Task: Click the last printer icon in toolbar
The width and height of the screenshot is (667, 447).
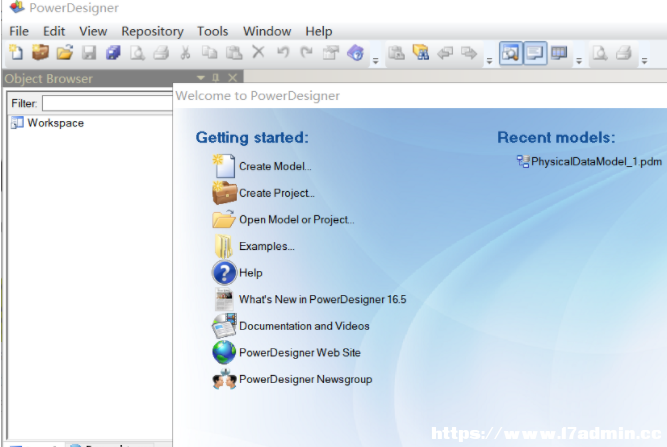Action: coord(624,53)
